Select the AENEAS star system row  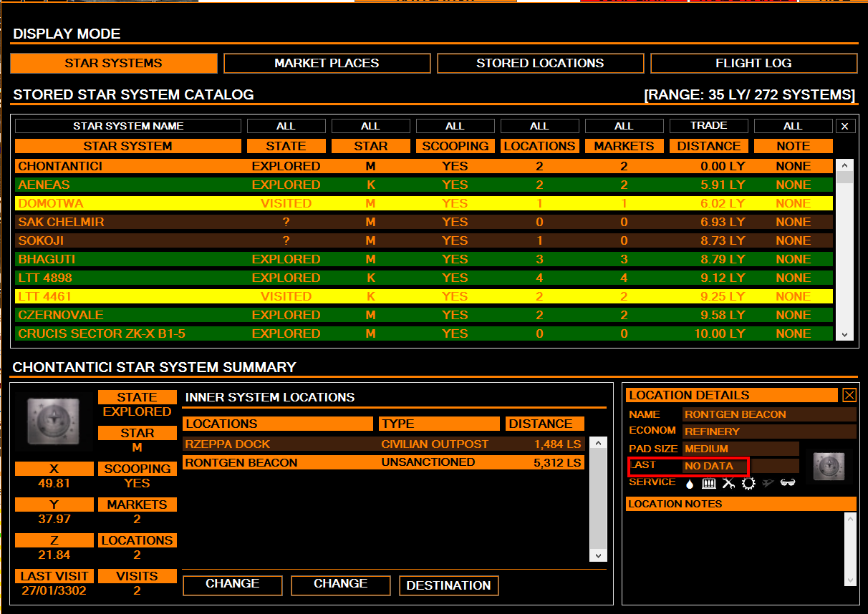tap(424, 185)
